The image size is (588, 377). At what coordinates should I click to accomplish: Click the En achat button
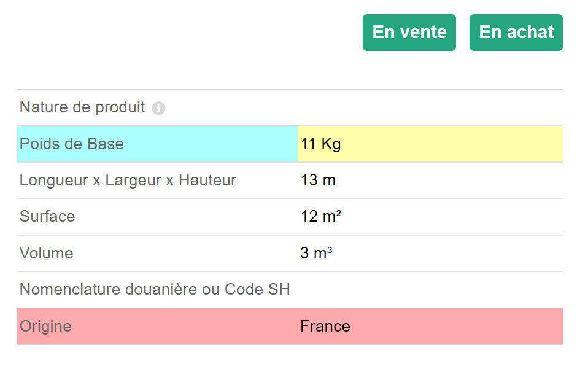(516, 33)
